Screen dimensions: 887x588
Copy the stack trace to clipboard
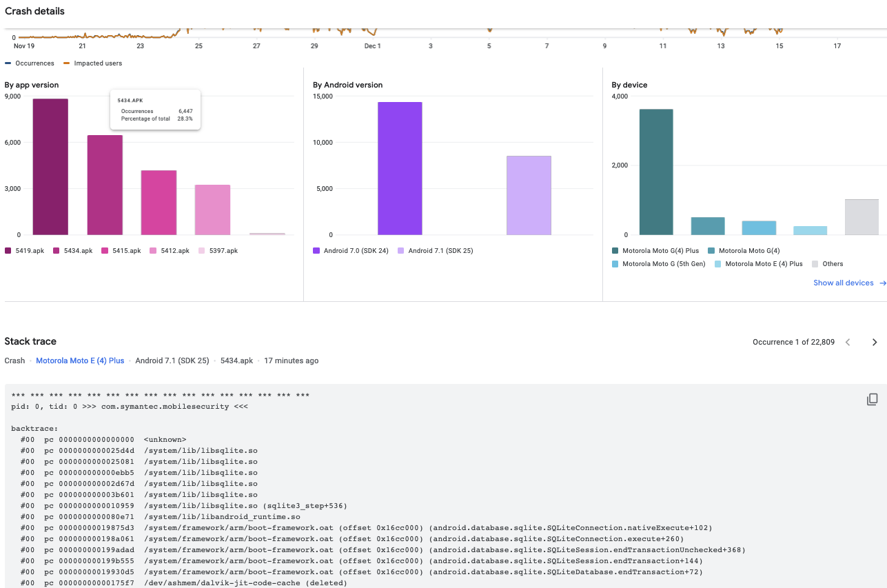click(x=872, y=399)
